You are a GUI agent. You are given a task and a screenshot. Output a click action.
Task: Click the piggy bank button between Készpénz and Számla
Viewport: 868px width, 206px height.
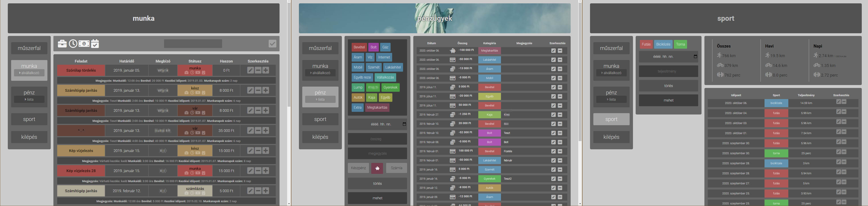377,168
